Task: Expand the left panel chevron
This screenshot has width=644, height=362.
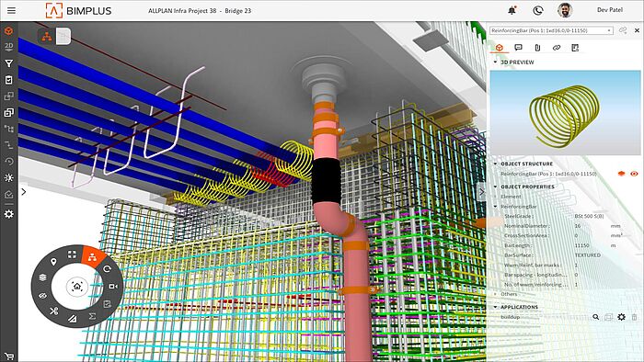Action: (24, 191)
